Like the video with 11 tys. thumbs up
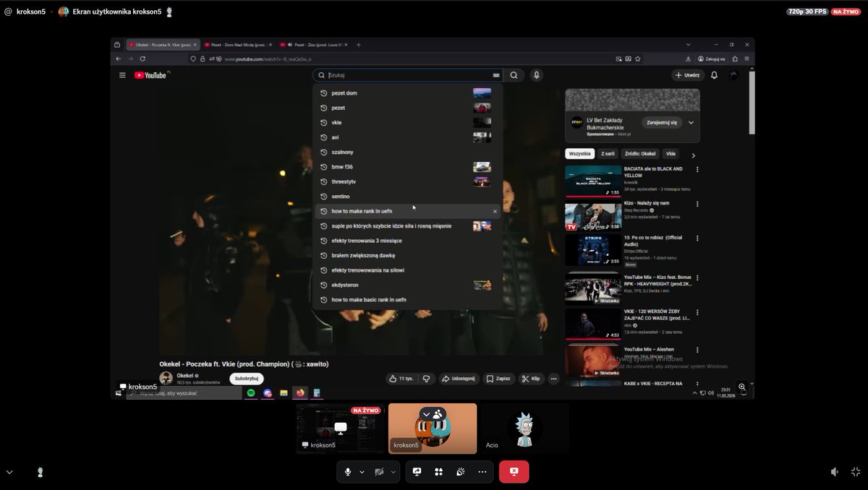Image resolution: width=868 pixels, height=490 pixels. pyautogui.click(x=401, y=378)
